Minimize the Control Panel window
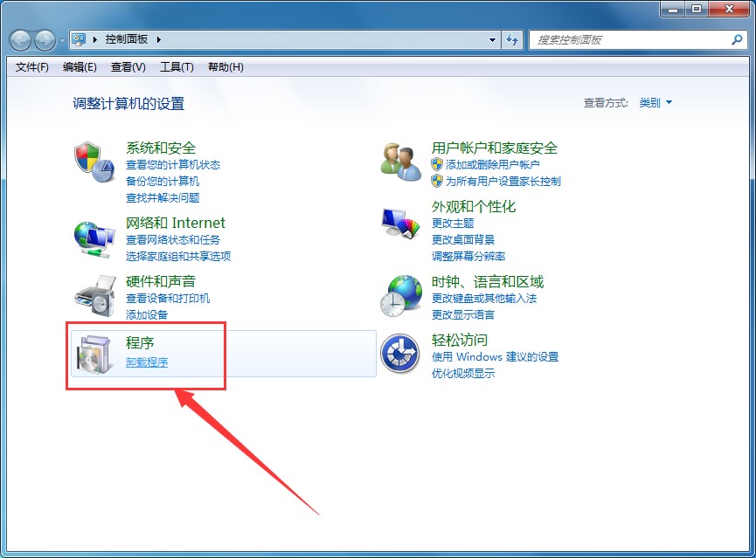 pyautogui.click(x=673, y=9)
